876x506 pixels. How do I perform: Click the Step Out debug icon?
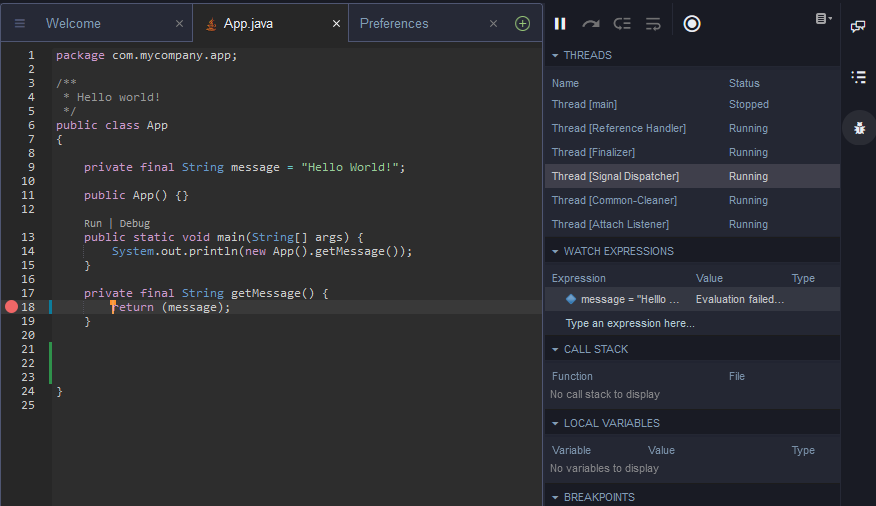tap(653, 23)
